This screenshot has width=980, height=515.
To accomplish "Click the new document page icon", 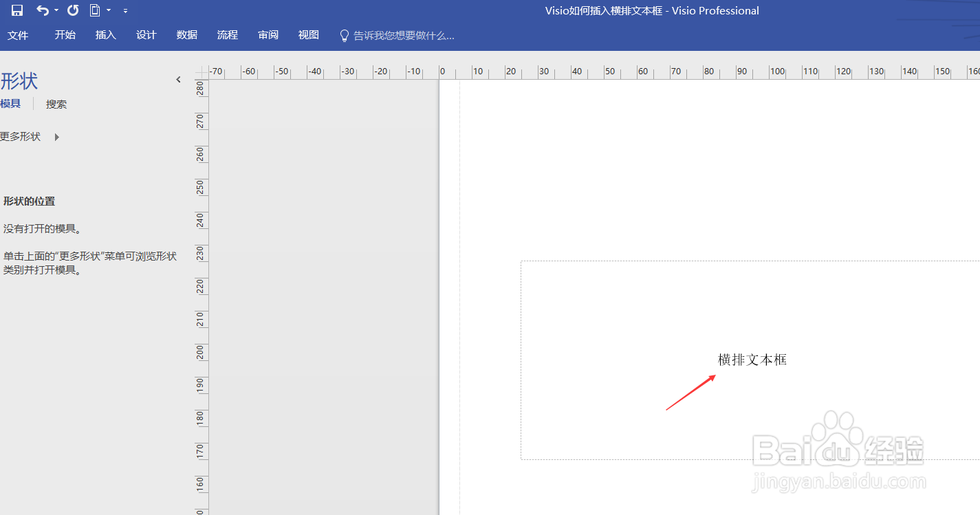I will point(95,10).
